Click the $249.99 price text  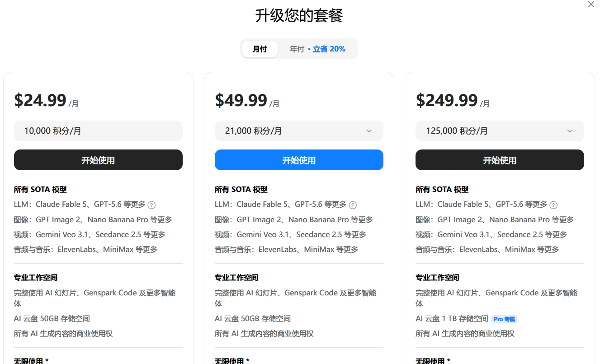click(447, 100)
